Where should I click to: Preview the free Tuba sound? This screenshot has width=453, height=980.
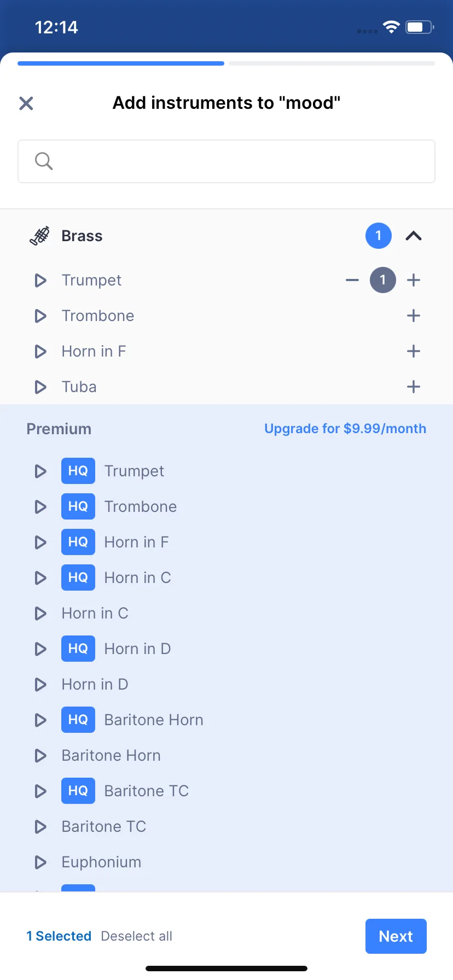[40, 387]
